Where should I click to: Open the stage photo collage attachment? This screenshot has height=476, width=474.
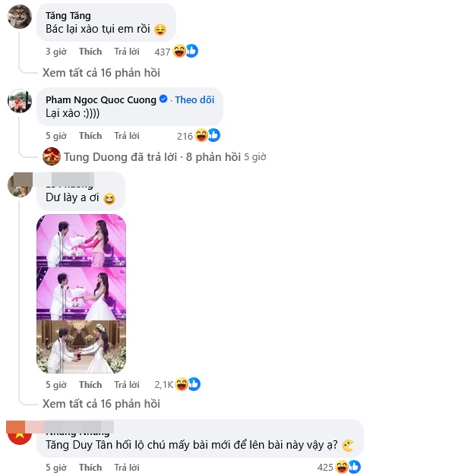coord(81,294)
